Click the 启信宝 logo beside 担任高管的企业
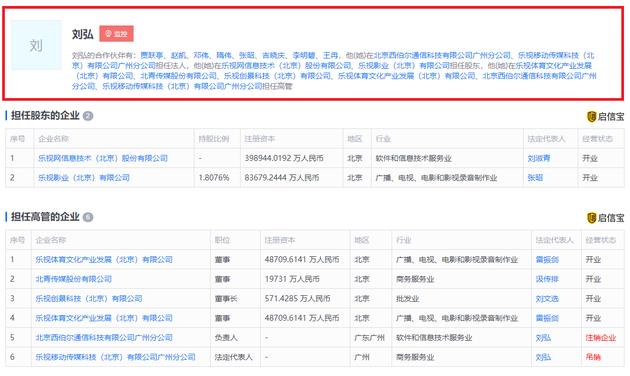Viewport: 630px width, 376px height. click(x=605, y=218)
